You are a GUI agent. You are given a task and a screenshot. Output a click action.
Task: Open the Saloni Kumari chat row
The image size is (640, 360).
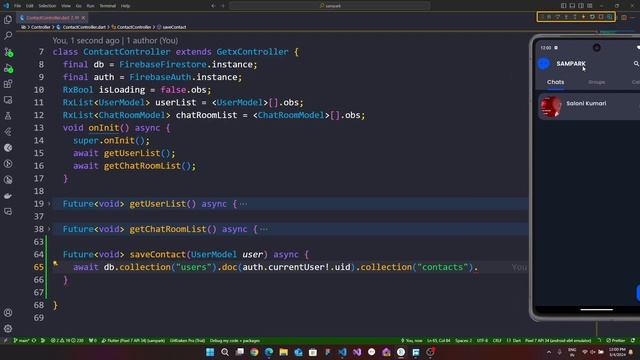coord(589,106)
